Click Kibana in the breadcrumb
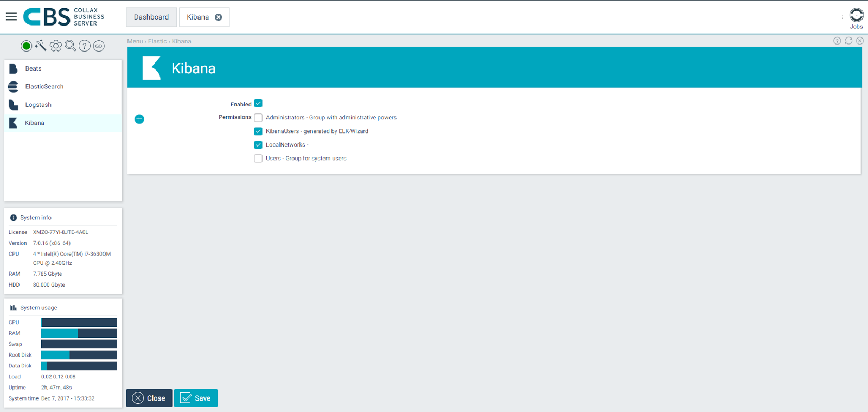This screenshot has width=868, height=412. (182, 41)
